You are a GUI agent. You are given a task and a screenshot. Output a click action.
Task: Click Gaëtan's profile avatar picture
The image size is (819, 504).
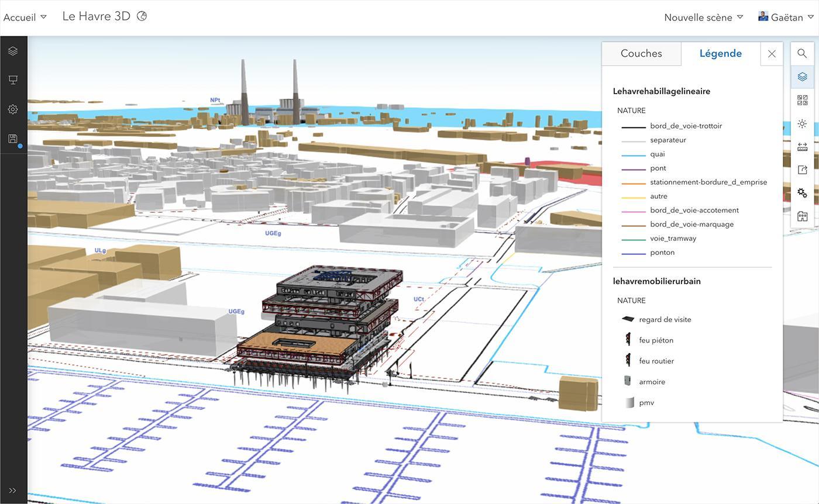(763, 16)
